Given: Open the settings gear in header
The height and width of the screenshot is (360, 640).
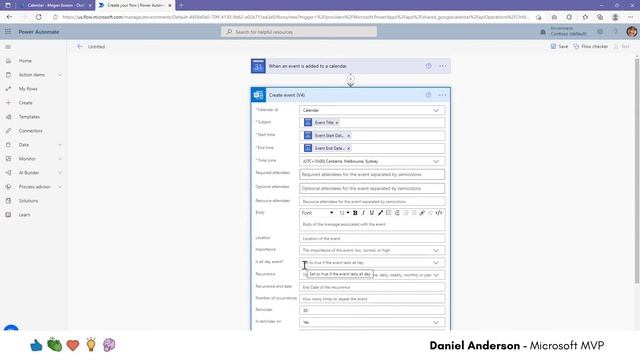Looking at the screenshot, I should click(600, 31).
